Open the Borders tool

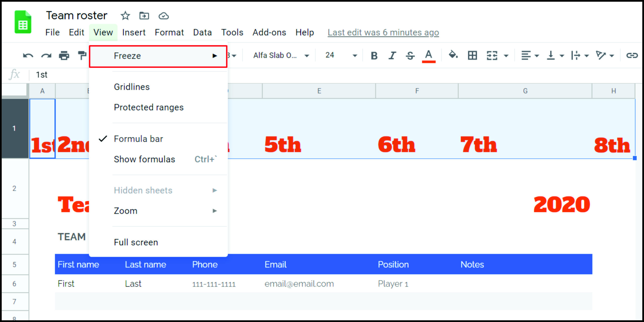[472, 56]
